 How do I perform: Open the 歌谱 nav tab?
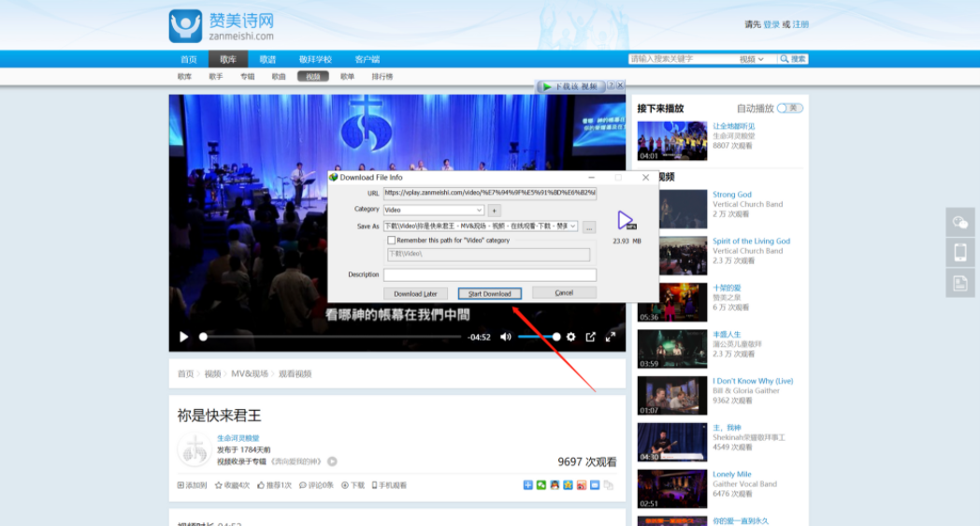click(x=267, y=59)
